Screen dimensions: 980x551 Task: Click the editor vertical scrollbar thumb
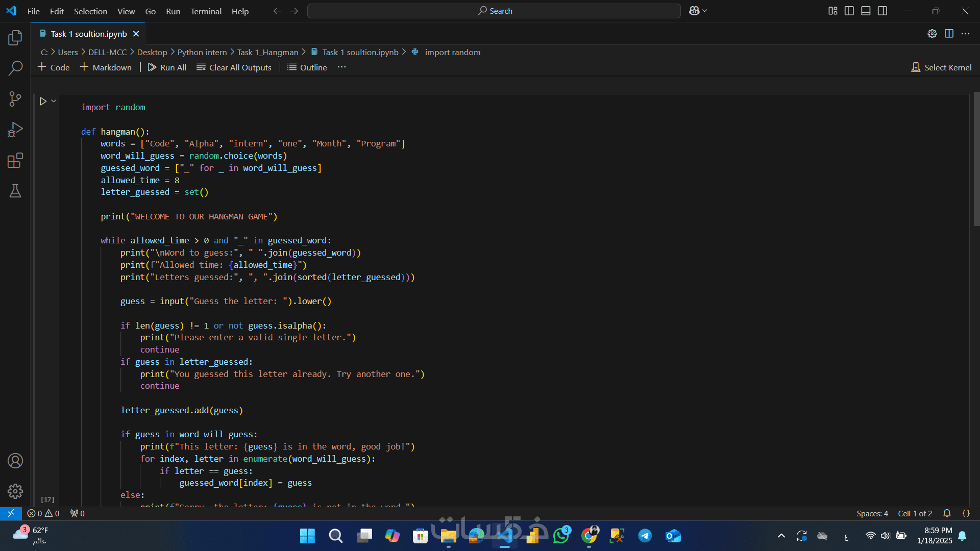[976, 158]
